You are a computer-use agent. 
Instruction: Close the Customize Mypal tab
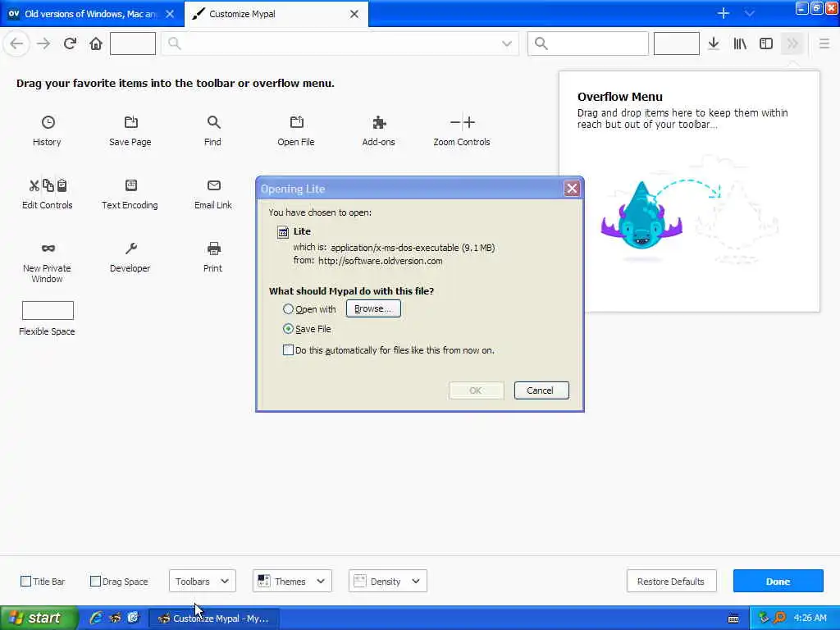coord(354,14)
